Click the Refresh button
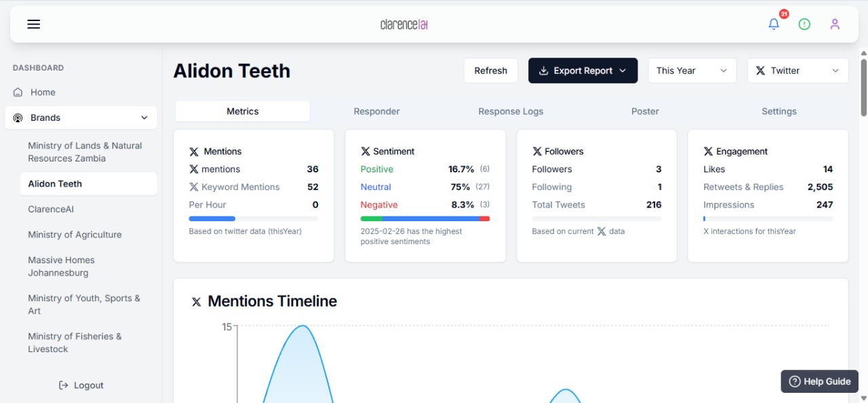Image resolution: width=868 pixels, height=403 pixels. pos(490,71)
